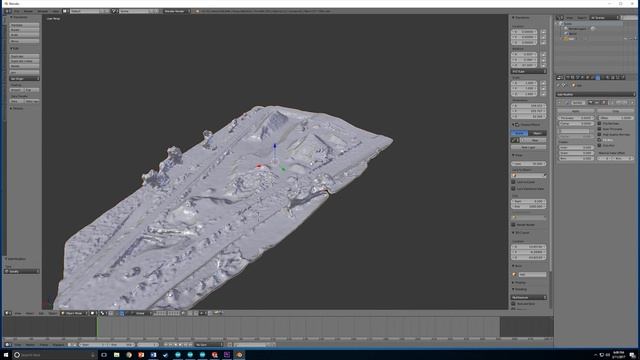The image size is (640, 360).
Task: Click the Windows taskbar search box
Action: coord(54,355)
